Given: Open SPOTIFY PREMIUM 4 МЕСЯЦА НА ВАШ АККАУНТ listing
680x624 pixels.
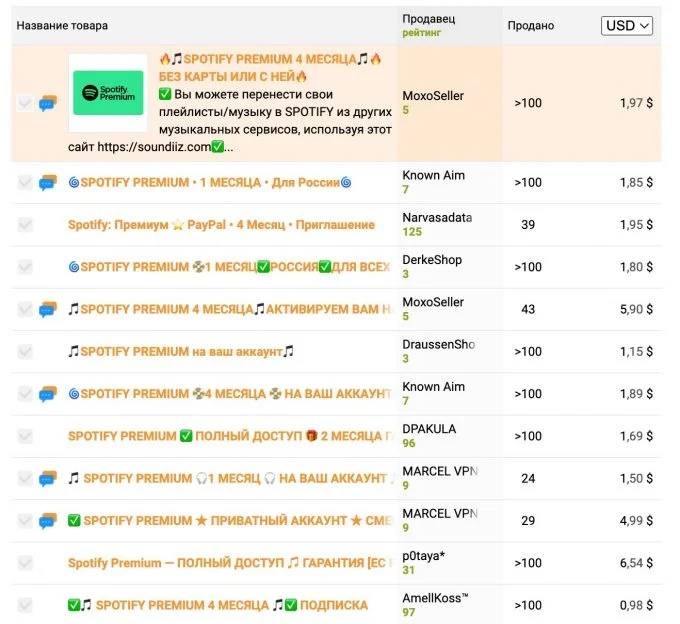Looking at the screenshot, I should point(230,394).
